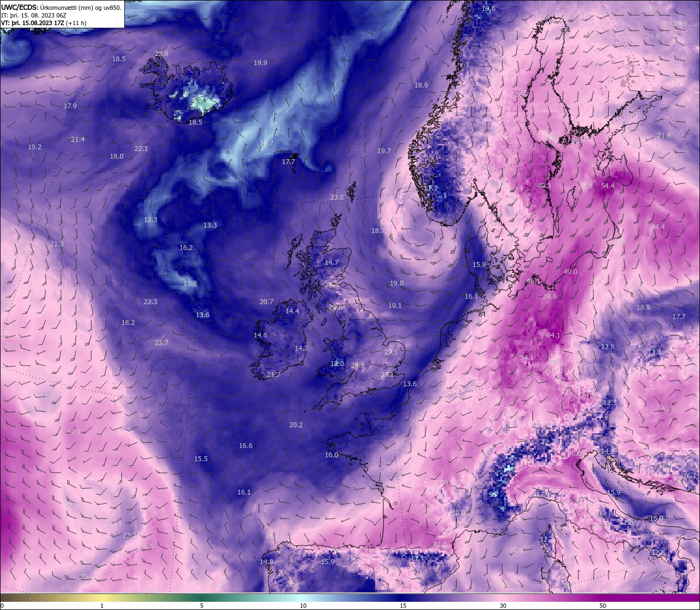
Task: Click the 54.4 value label
Action: point(608,186)
